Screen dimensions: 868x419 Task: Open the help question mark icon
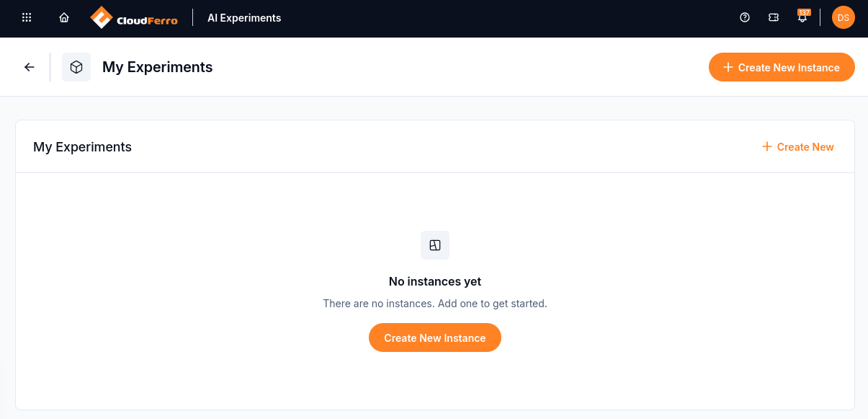click(745, 17)
